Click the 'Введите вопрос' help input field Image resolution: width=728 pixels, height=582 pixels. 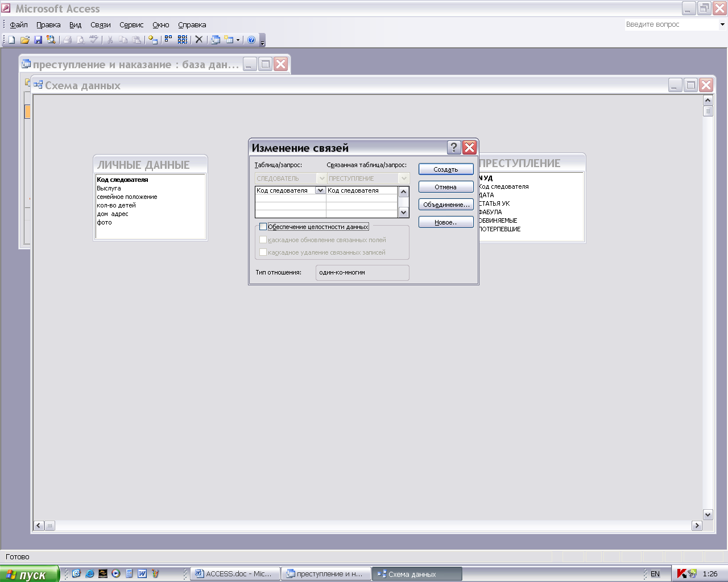tap(671, 24)
